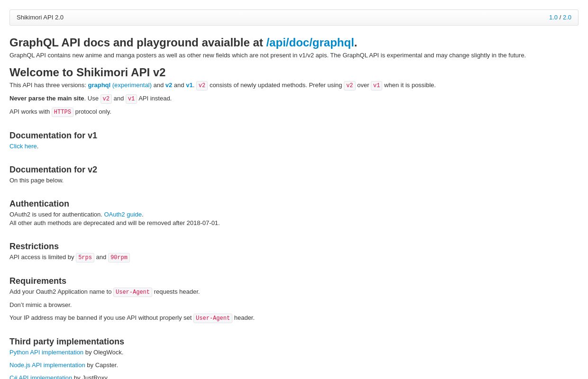Click the Documentation for v1 heading
This screenshot has height=379, width=588.
coord(53,135)
